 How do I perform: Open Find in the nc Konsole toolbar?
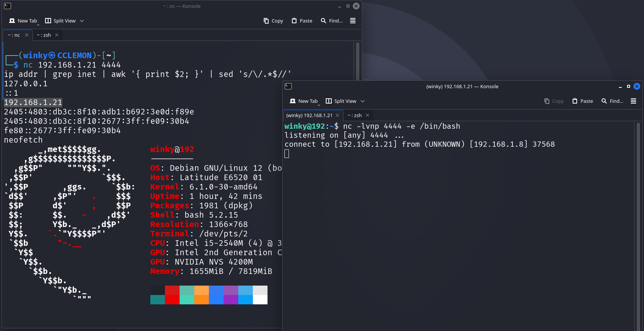[331, 21]
